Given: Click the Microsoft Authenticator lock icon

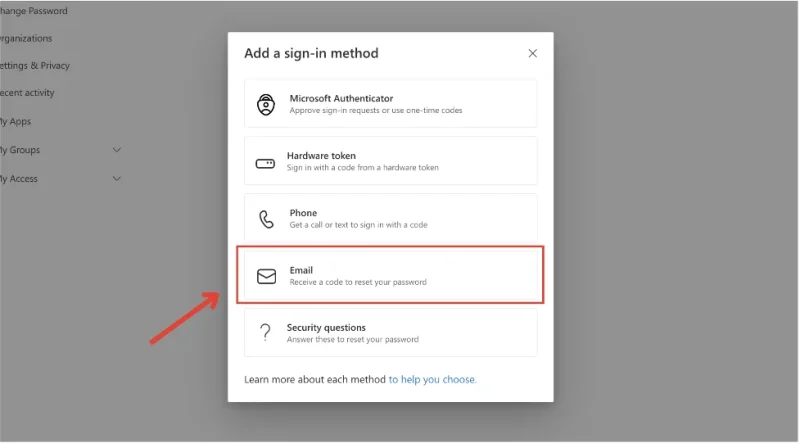Looking at the screenshot, I should pos(266,104).
